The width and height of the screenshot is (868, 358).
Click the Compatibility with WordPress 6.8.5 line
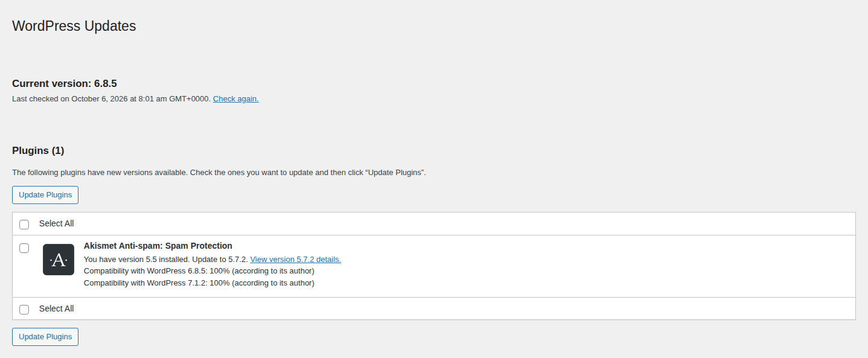pos(199,271)
